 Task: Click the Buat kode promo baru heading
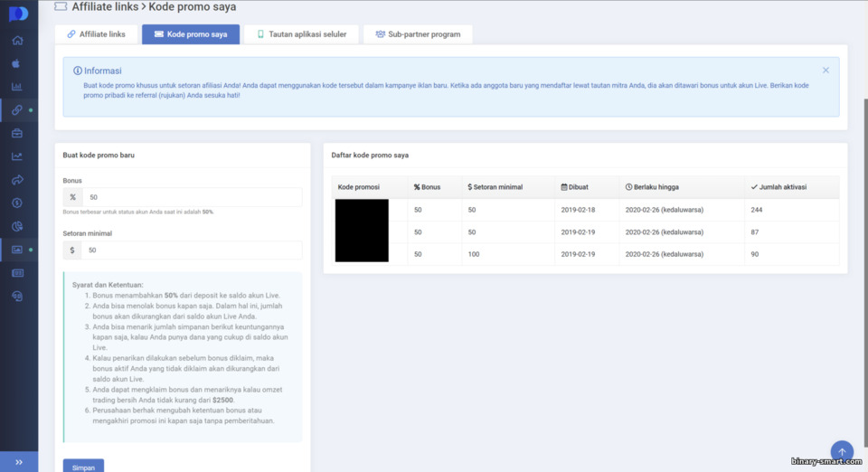tap(99, 155)
